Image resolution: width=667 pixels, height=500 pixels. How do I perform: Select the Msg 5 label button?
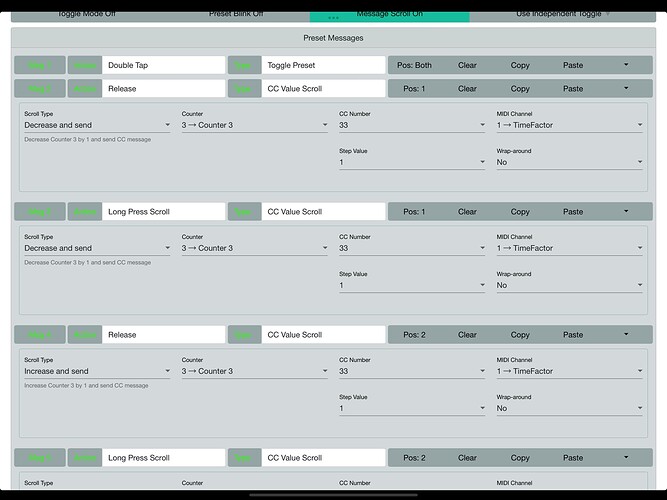pos(40,458)
